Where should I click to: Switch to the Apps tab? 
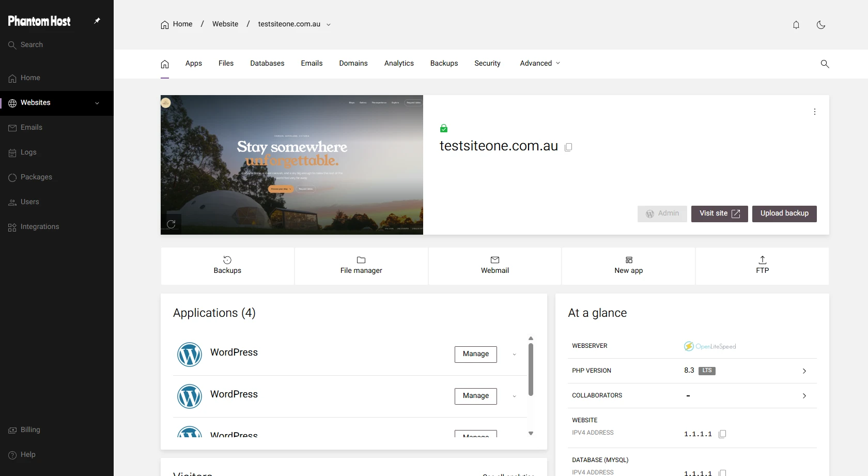pos(194,64)
